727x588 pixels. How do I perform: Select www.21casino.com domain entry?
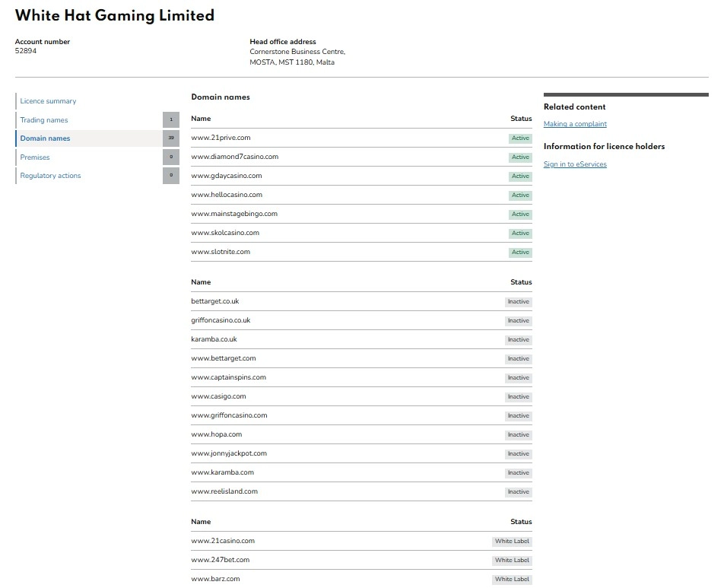tap(223, 541)
